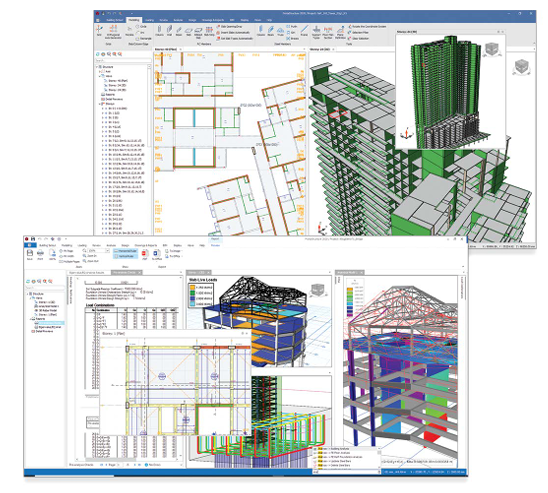Collapse the Structure node in lower window tree
Screen dimensions: 548x493
tap(27, 294)
